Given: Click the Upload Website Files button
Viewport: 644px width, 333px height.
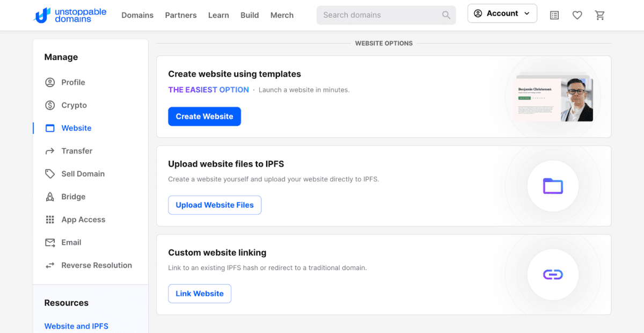Looking at the screenshot, I should coord(215,205).
